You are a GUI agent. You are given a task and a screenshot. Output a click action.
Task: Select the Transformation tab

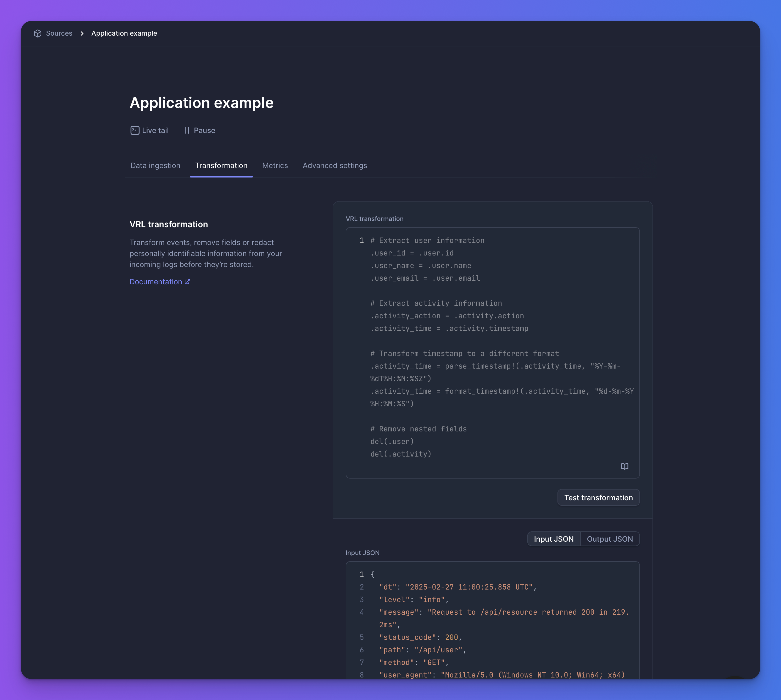221,165
